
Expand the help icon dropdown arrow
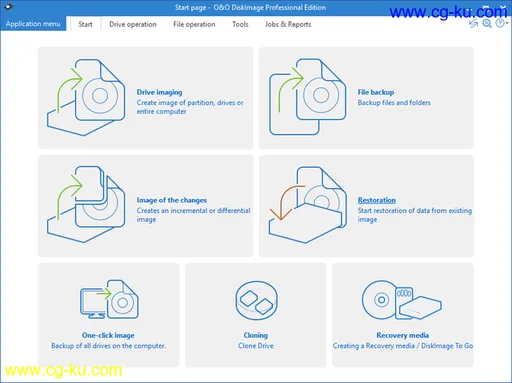coord(507,23)
